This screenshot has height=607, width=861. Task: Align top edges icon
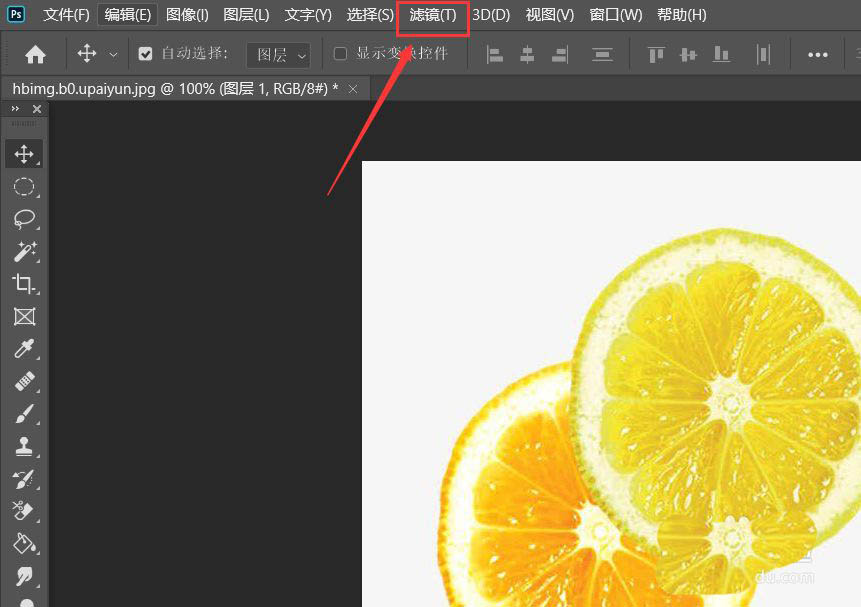click(656, 54)
